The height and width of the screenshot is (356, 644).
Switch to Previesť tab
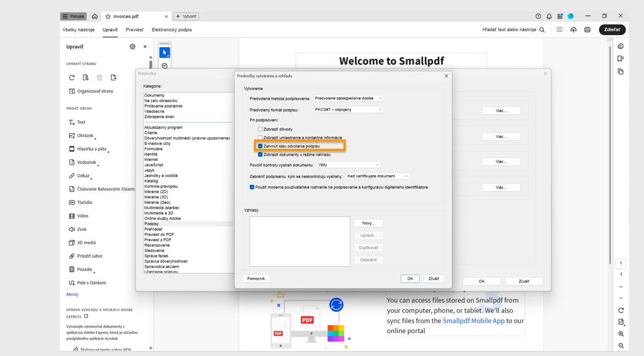tap(135, 30)
